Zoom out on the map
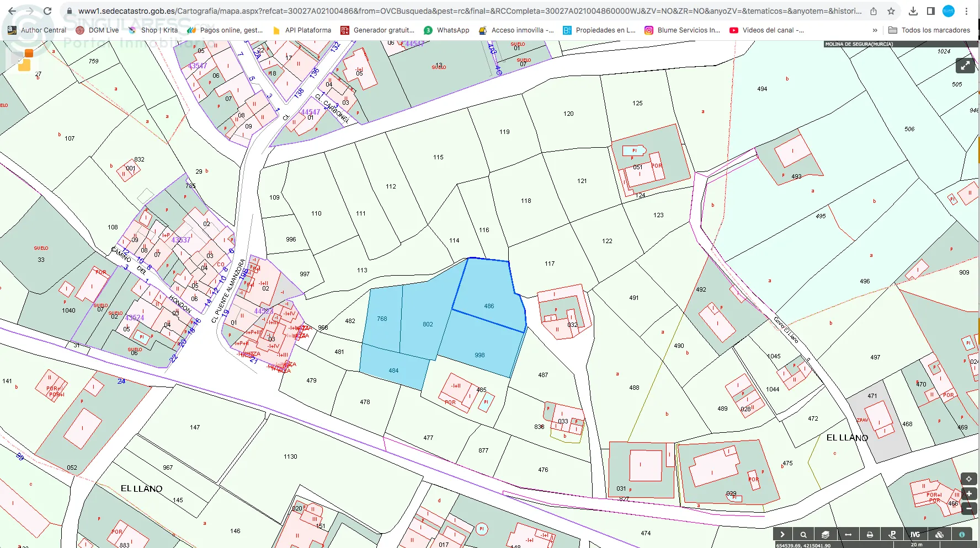Viewport: 980px width, 548px height. 968,508
